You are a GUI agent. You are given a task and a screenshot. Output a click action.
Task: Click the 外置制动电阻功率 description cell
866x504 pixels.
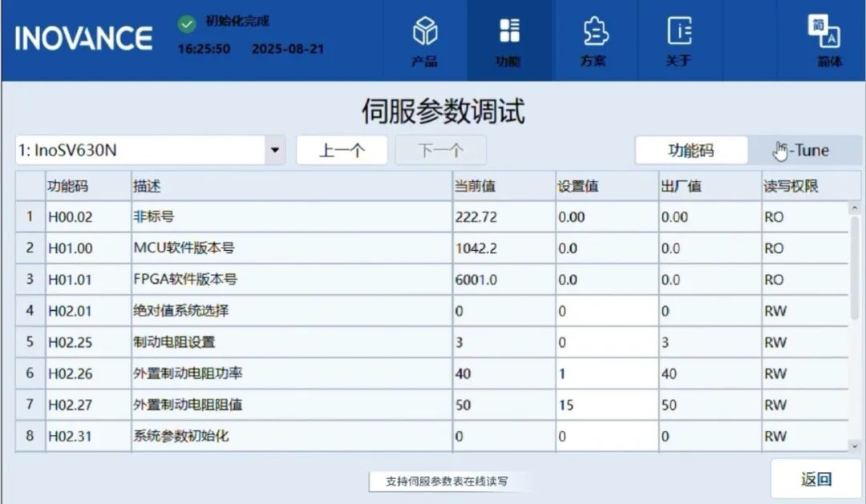tap(292, 373)
